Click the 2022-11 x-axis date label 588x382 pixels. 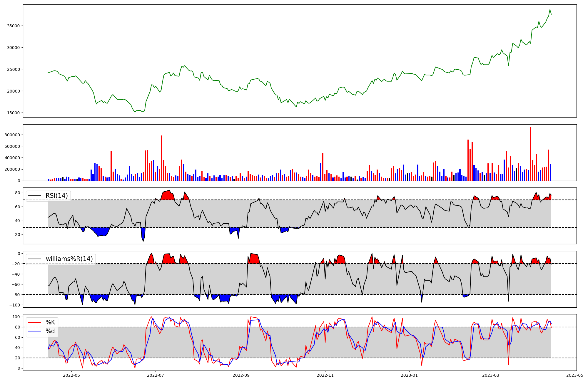325,375
